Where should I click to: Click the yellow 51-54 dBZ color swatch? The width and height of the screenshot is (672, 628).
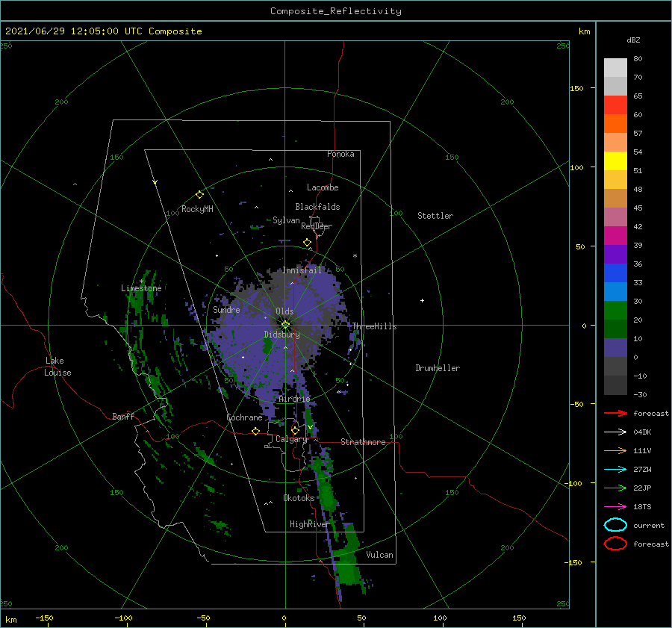[615, 161]
